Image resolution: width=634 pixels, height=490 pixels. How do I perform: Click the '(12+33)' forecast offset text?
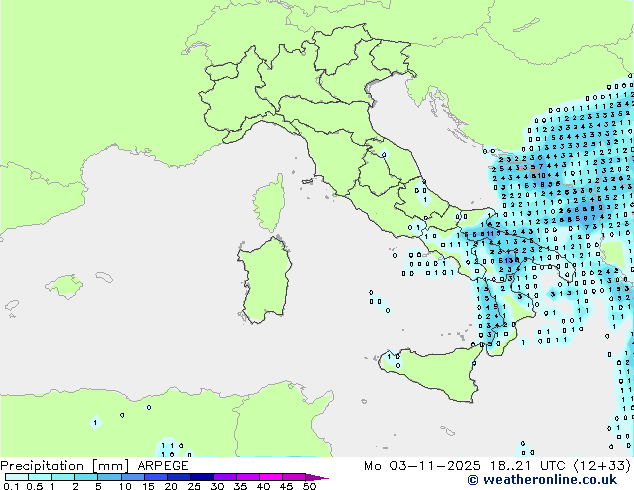(602, 466)
